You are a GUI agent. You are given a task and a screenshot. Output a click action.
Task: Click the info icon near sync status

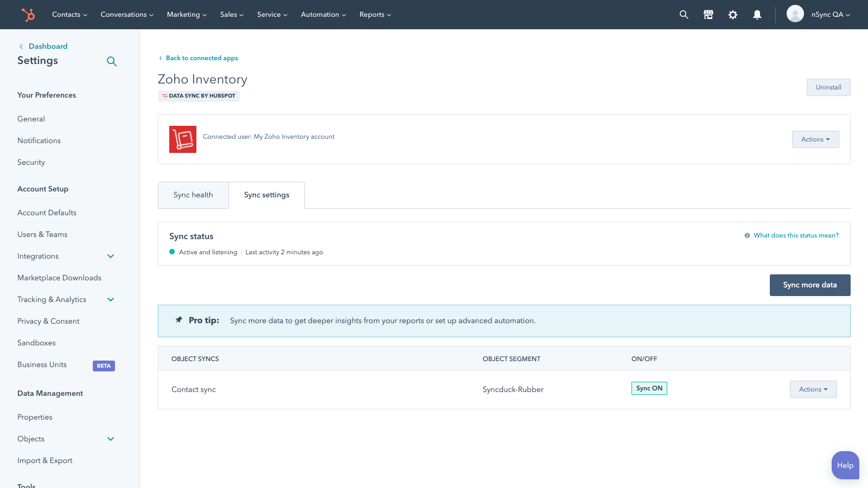coord(746,235)
